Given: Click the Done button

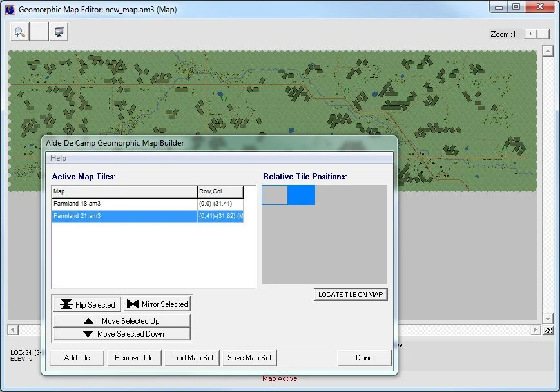Looking at the screenshot, I should click(x=363, y=358).
